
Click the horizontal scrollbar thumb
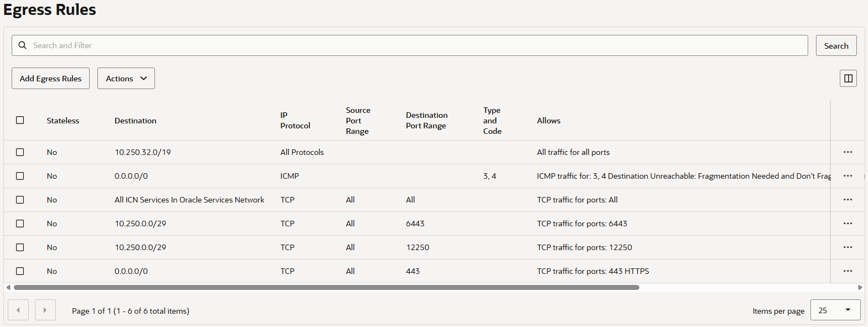[327, 288]
